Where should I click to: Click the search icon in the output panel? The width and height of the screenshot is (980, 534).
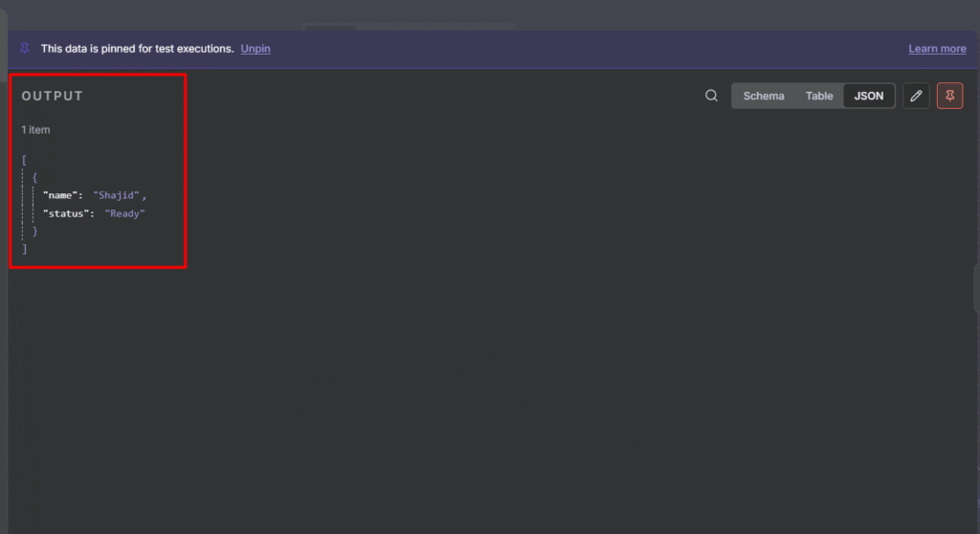pyautogui.click(x=711, y=96)
